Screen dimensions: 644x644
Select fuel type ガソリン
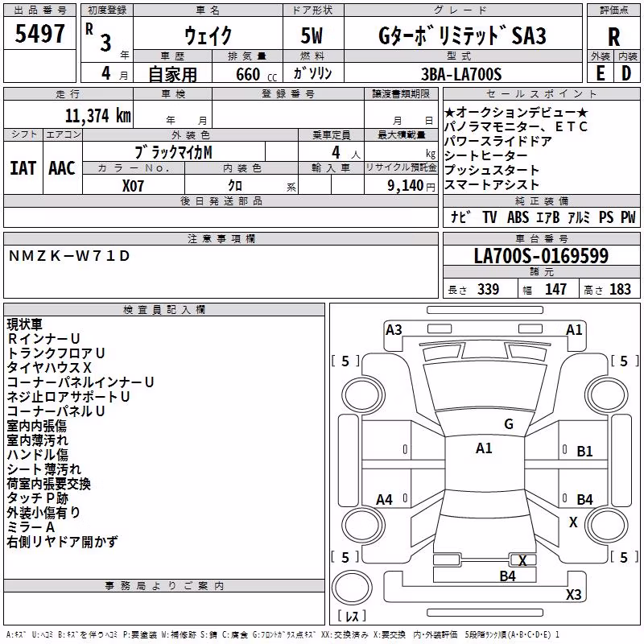point(312,73)
